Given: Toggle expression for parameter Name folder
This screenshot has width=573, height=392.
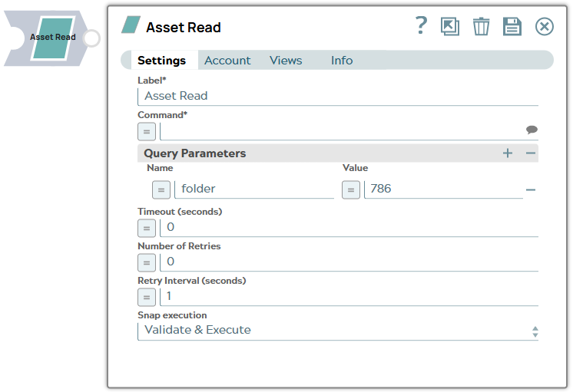Looking at the screenshot, I should click(161, 189).
